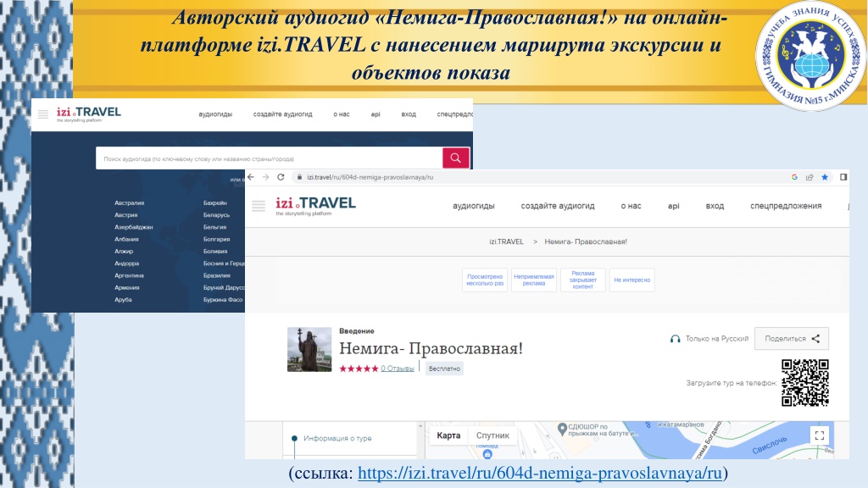Click the red five-star rating

coord(359,369)
